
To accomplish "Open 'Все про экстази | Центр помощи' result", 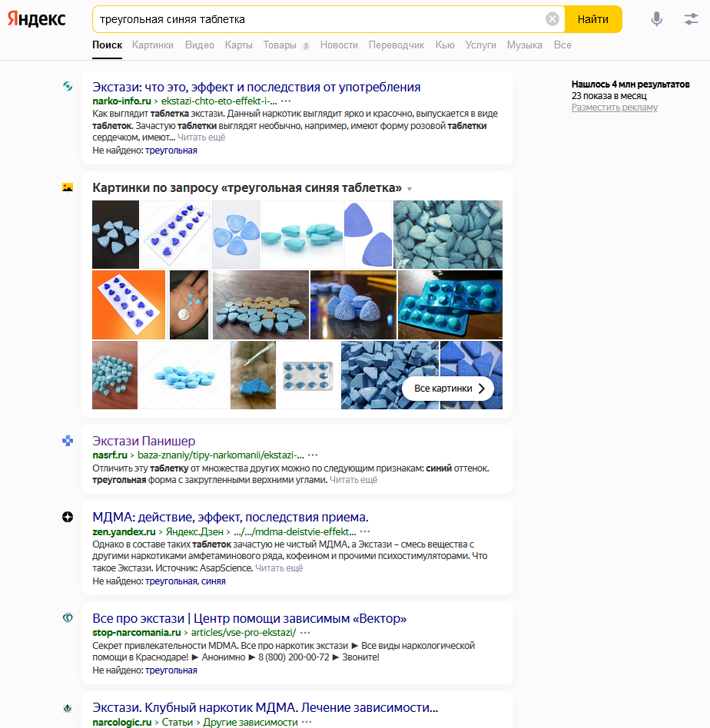I will tap(249, 618).
